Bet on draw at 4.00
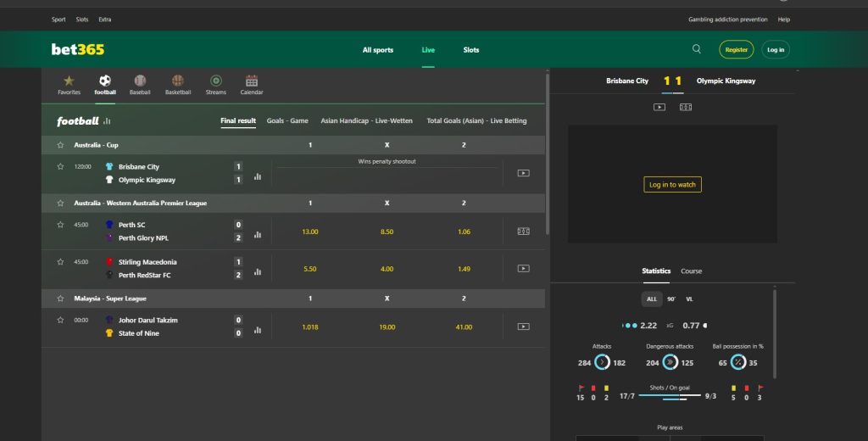 point(387,269)
